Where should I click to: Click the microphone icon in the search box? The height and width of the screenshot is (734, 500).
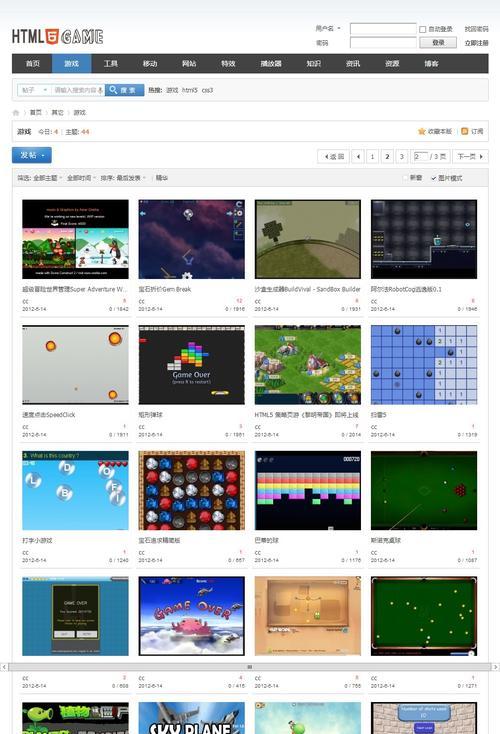click(101, 90)
